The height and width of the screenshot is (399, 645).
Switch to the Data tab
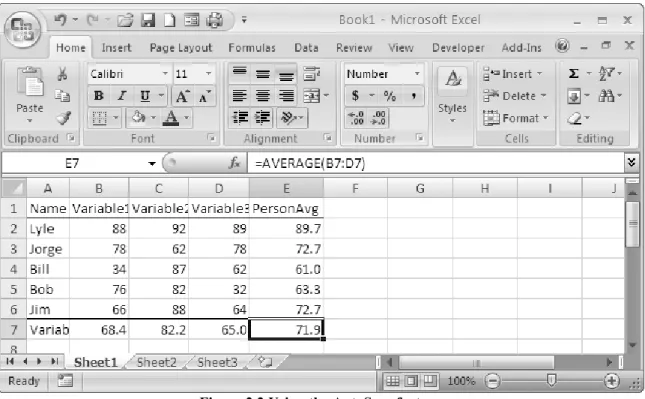coord(306,48)
